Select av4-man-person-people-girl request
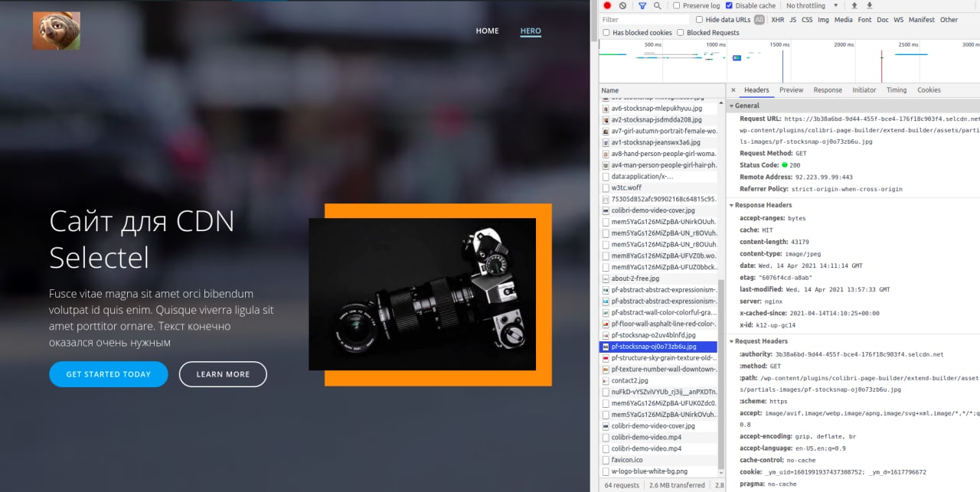The image size is (980, 492). pyautogui.click(x=658, y=165)
